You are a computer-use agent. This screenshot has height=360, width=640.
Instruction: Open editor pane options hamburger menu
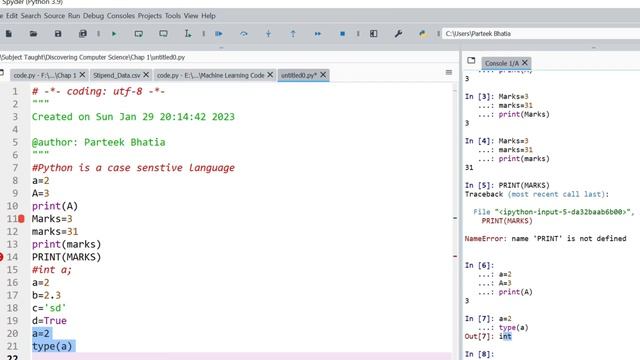point(449,72)
